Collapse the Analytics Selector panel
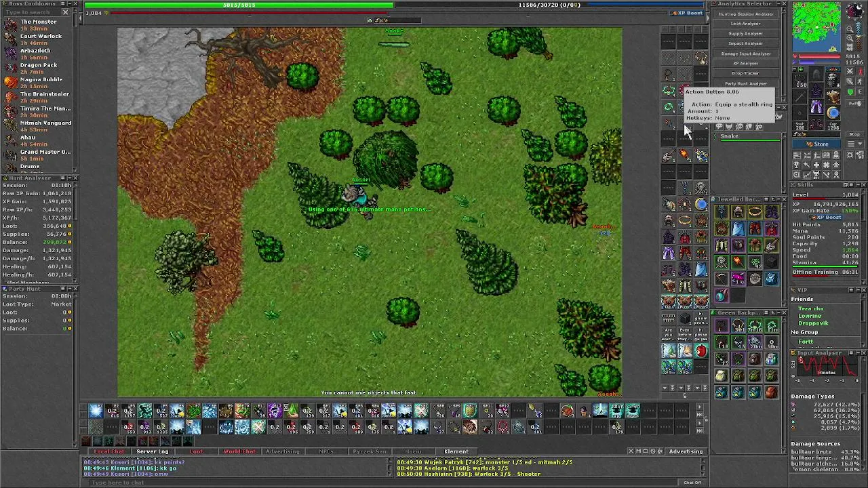This screenshot has height=488, width=868. coord(777,4)
